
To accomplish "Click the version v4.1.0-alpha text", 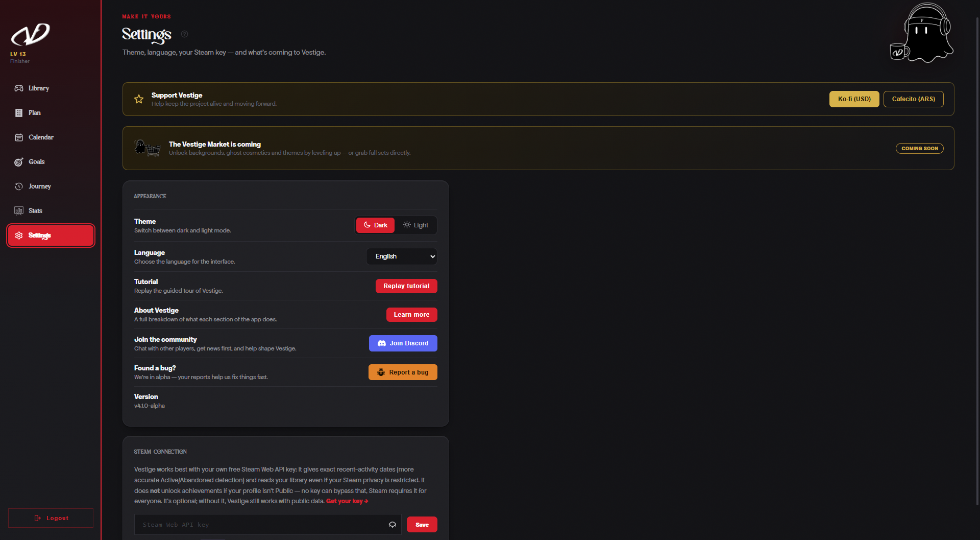I will 150,406.
